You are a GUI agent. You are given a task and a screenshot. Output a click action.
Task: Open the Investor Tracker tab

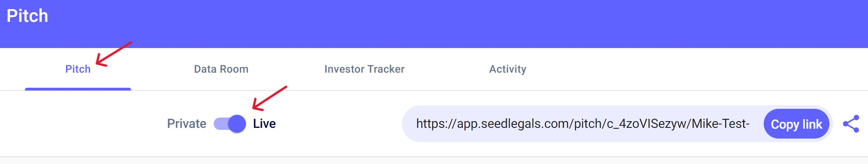coord(364,69)
